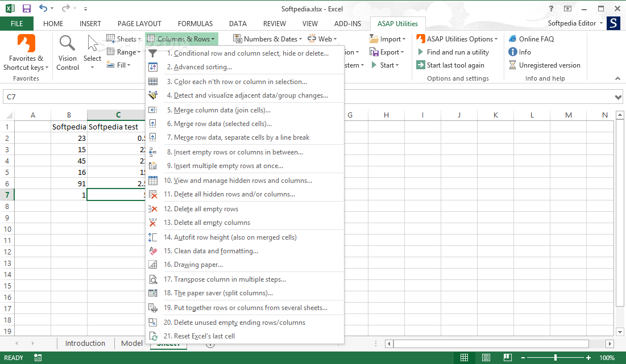Select row header 12
This screenshot has width=626, height=364.
click(7, 252)
